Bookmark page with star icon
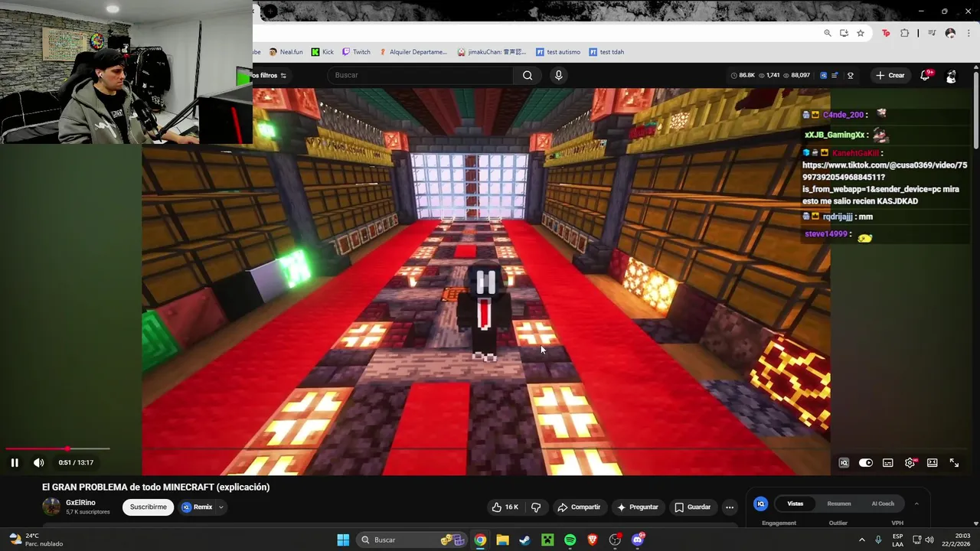The width and height of the screenshot is (980, 551). [861, 33]
